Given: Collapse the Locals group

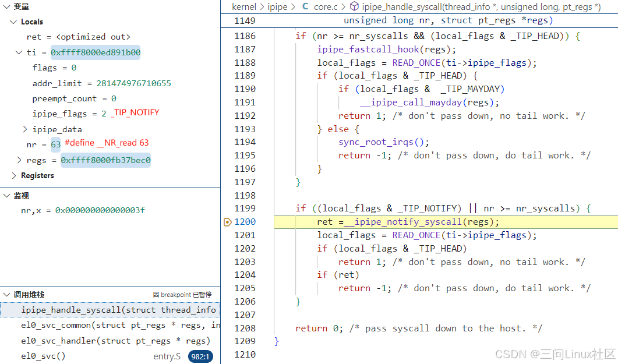Looking at the screenshot, I should click(13, 22).
